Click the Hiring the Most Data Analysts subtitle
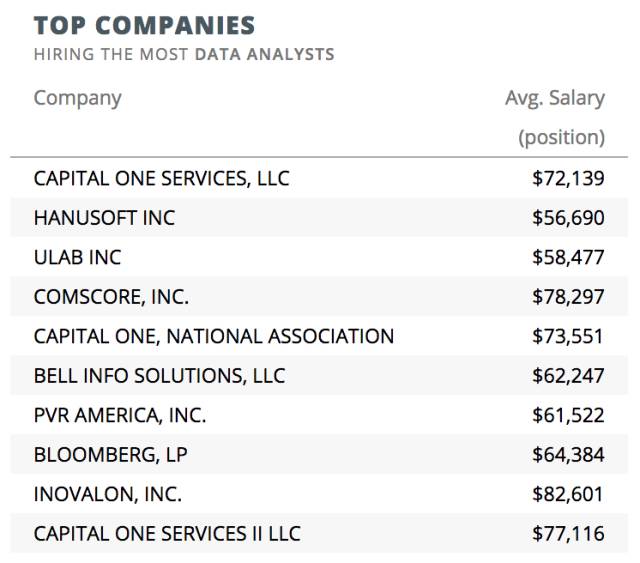The image size is (640, 563). tap(184, 54)
